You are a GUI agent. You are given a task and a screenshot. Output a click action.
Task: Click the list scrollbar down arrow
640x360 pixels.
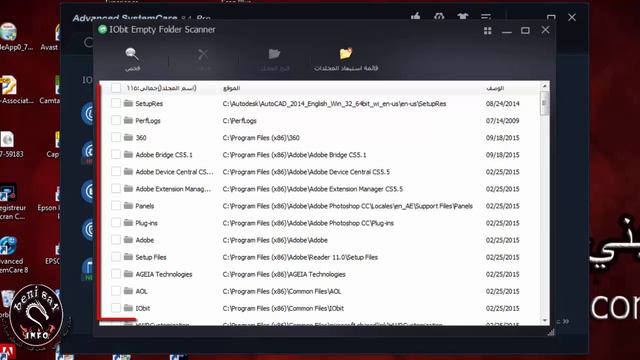pyautogui.click(x=544, y=320)
